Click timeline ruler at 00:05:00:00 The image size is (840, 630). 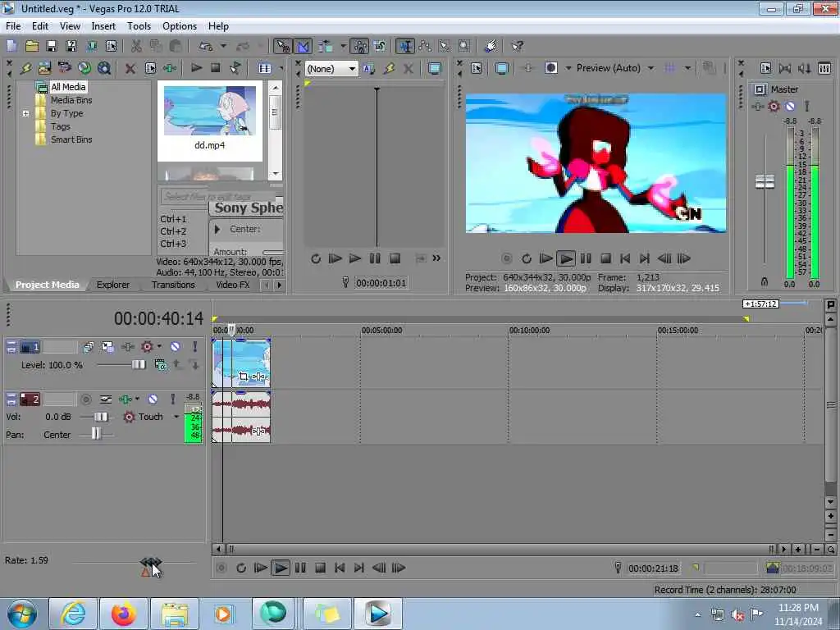coord(381,330)
